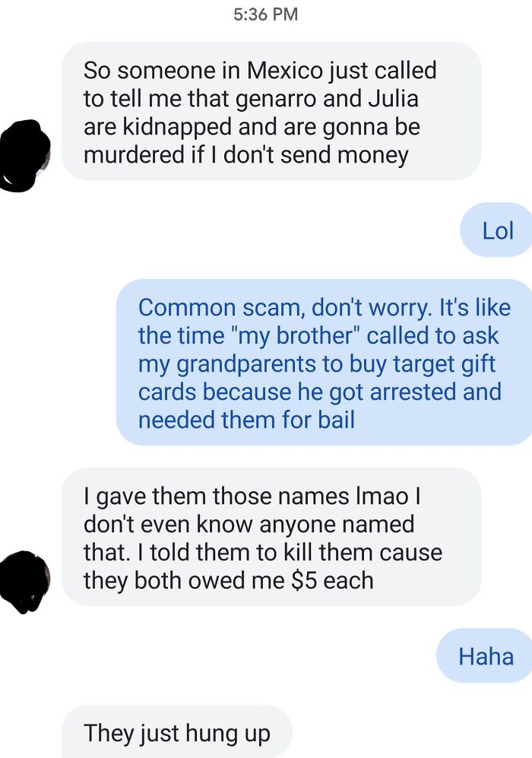
Task: Tap the 'Lol' reply bubble
Action: [x=496, y=230]
